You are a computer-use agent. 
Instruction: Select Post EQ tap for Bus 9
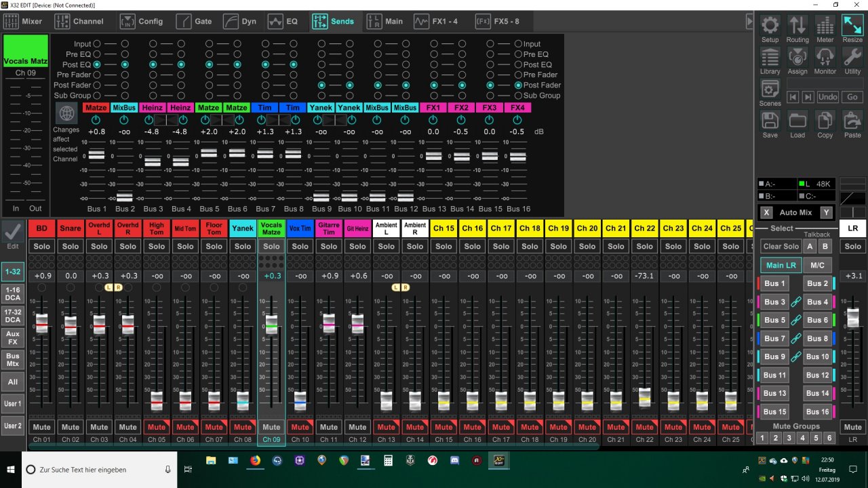point(321,64)
